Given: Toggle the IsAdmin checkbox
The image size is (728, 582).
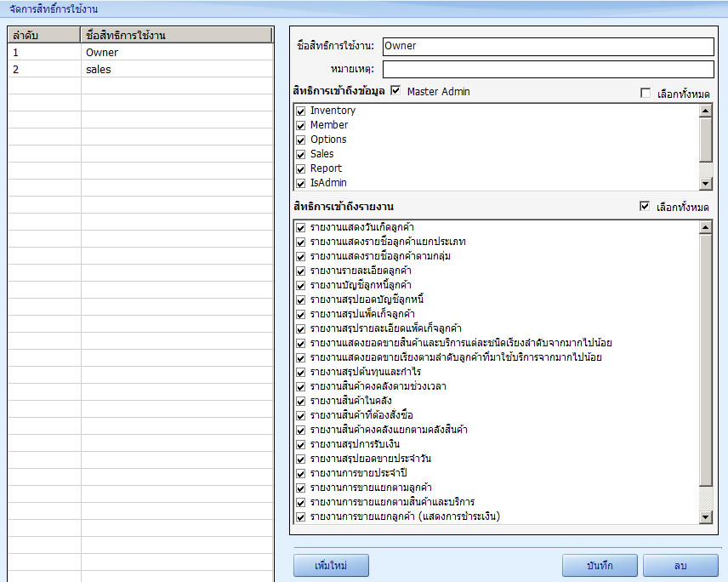Looking at the screenshot, I should tap(300, 184).
